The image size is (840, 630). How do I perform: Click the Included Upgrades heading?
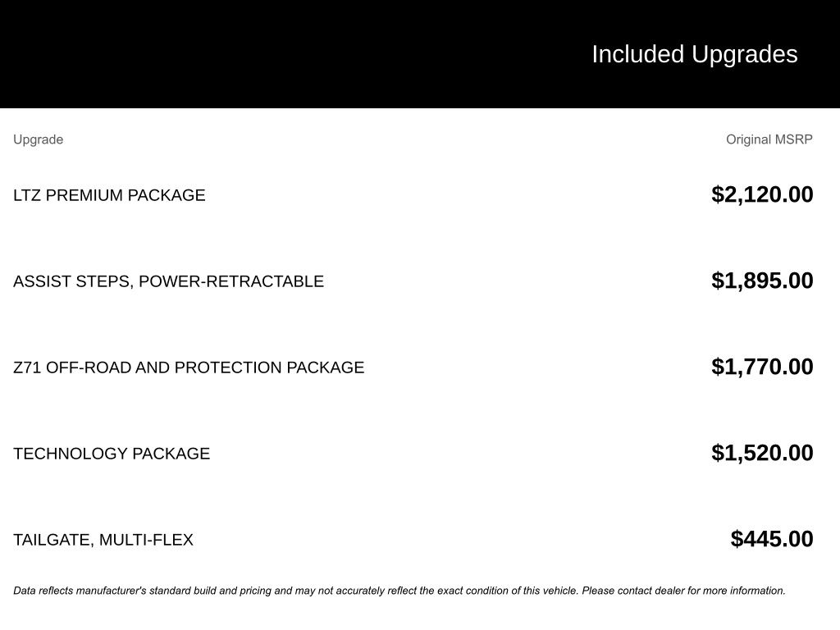pyautogui.click(x=694, y=54)
